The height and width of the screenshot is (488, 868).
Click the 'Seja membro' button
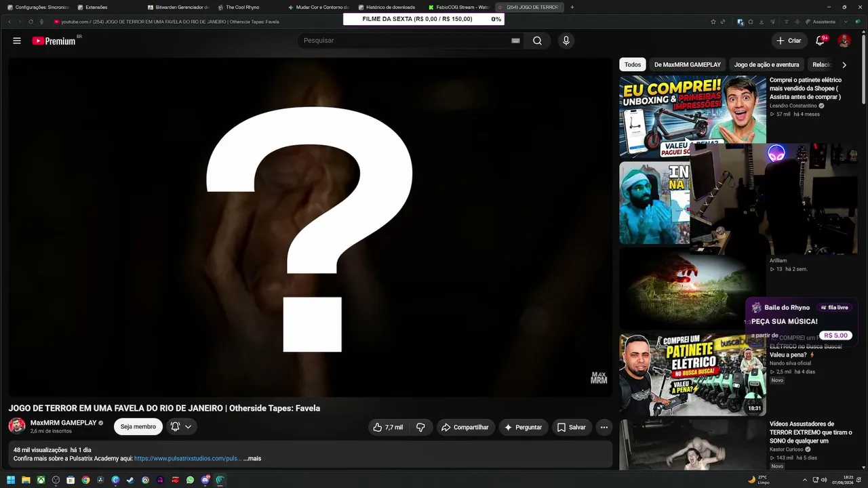pos(138,427)
